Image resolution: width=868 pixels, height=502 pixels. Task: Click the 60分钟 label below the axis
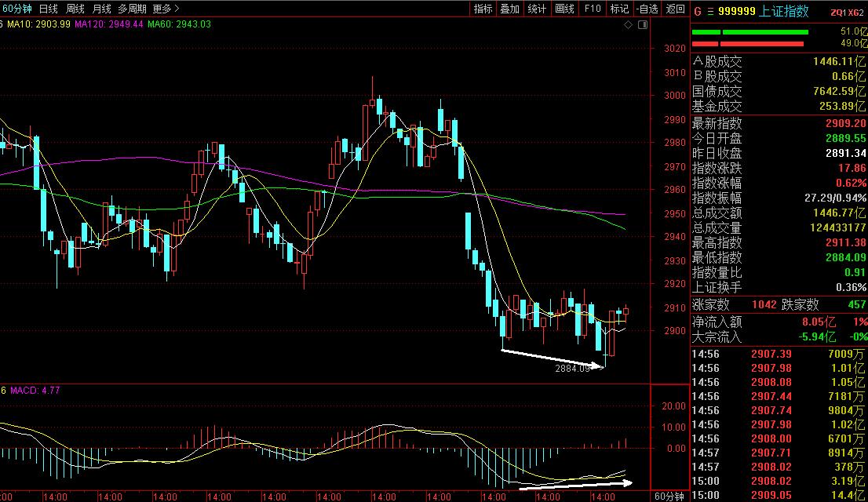669,497
